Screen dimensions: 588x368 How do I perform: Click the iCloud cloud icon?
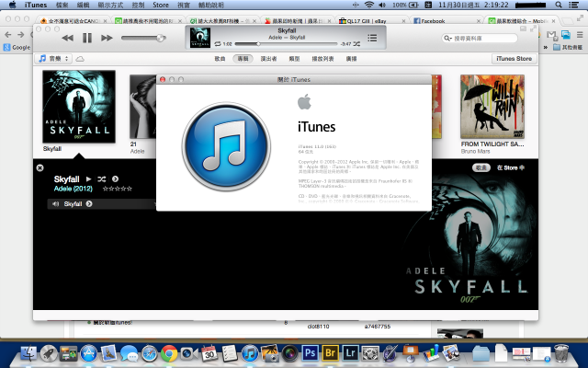pos(80,59)
